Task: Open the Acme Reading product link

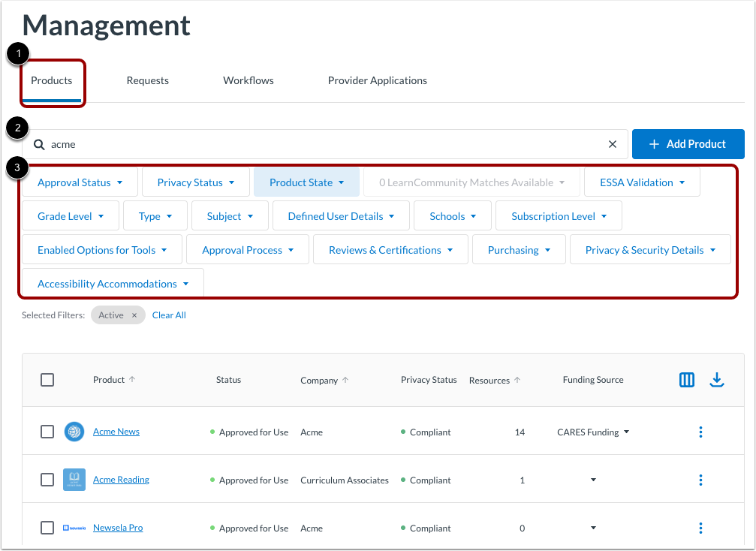Action: (x=121, y=480)
